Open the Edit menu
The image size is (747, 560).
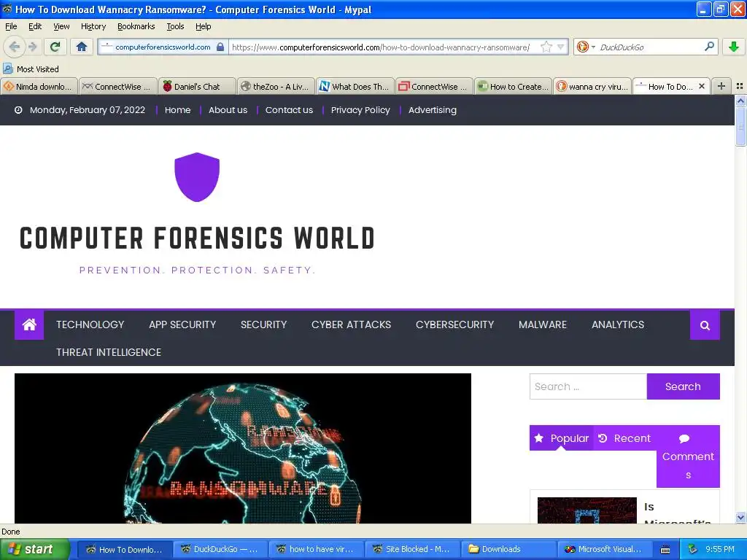[35, 26]
